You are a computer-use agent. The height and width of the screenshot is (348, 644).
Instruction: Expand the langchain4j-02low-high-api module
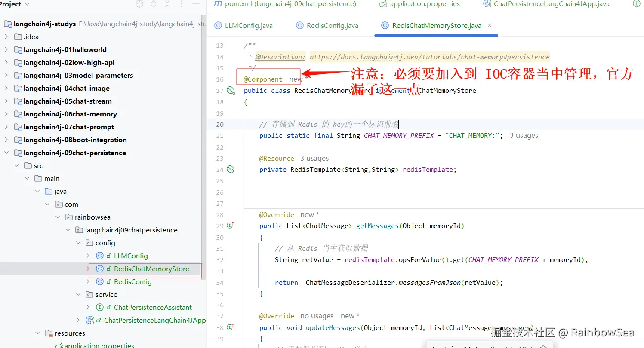6,62
